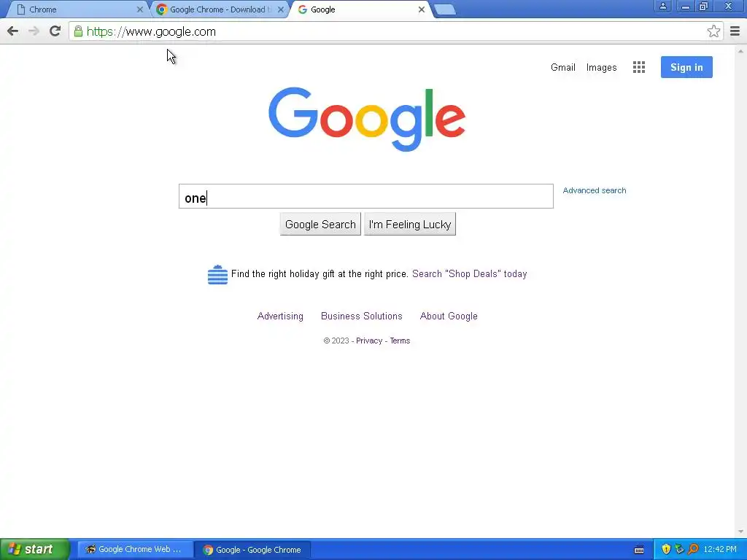Click the on-screen keyboard tray icon
This screenshot has height=560, width=747.
639,550
